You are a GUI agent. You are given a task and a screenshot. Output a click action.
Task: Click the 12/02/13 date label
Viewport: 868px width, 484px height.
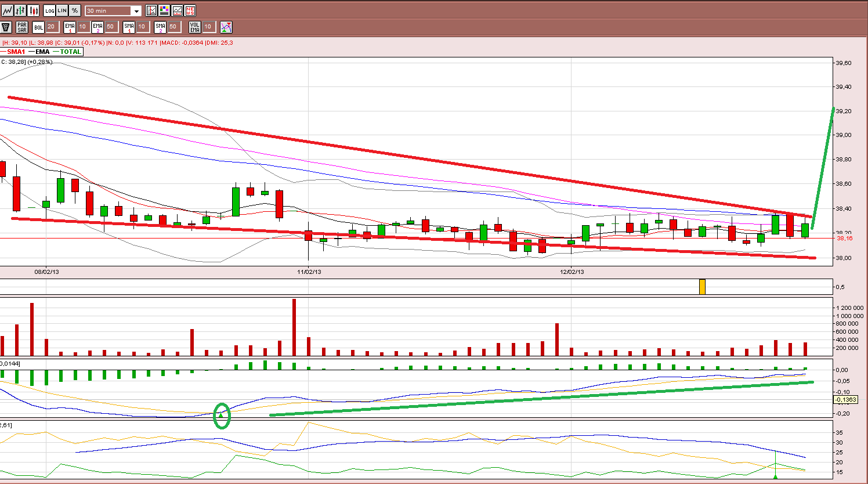[572, 272]
